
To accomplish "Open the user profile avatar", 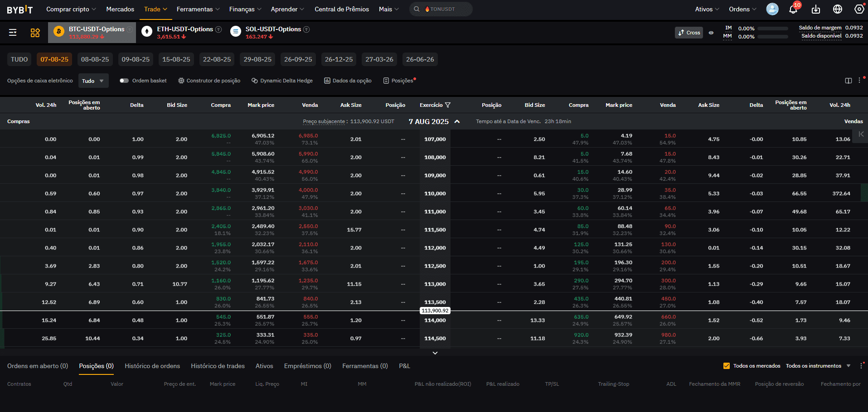I will click(x=772, y=9).
